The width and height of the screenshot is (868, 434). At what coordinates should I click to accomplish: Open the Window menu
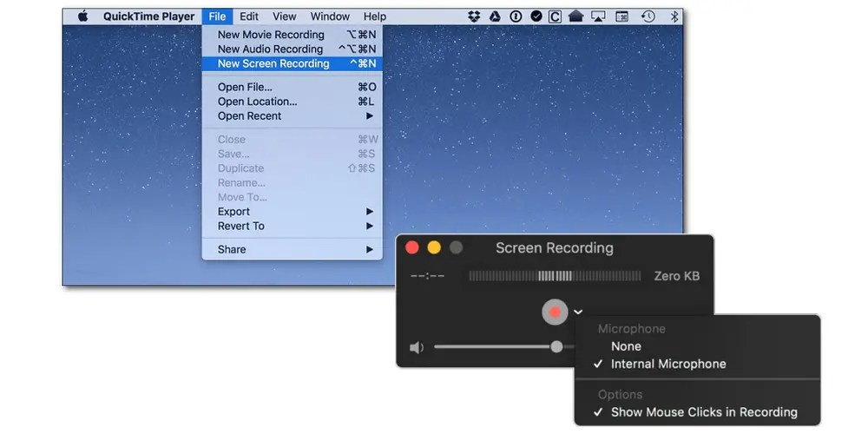tap(330, 16)
